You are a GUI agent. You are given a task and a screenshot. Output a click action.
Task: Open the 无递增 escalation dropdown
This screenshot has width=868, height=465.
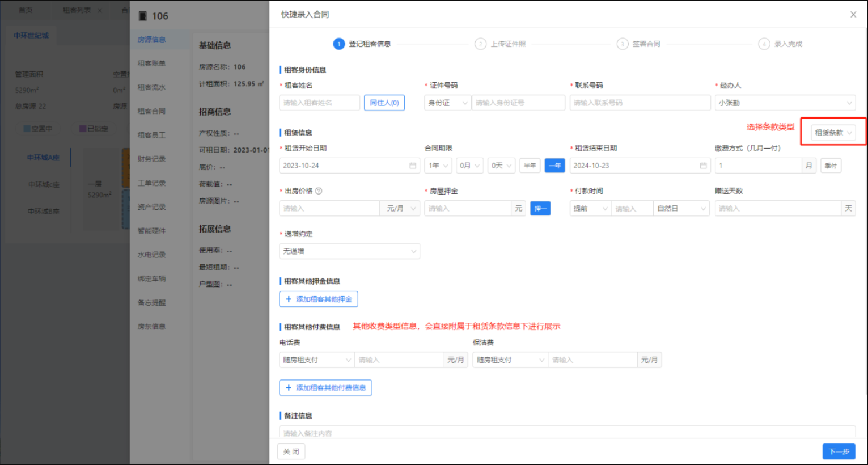349,251
